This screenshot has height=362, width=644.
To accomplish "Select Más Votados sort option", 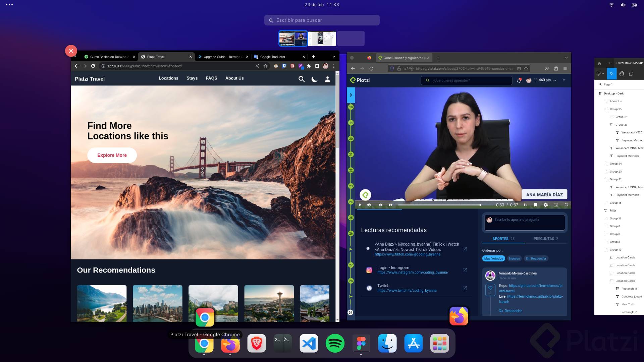I will (493, 258).
